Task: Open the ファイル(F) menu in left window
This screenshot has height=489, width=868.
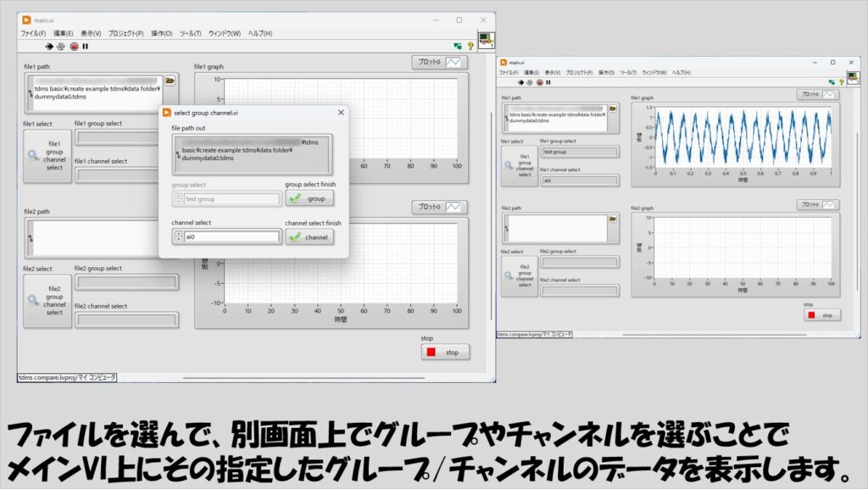Action: (x=33, y=33)
